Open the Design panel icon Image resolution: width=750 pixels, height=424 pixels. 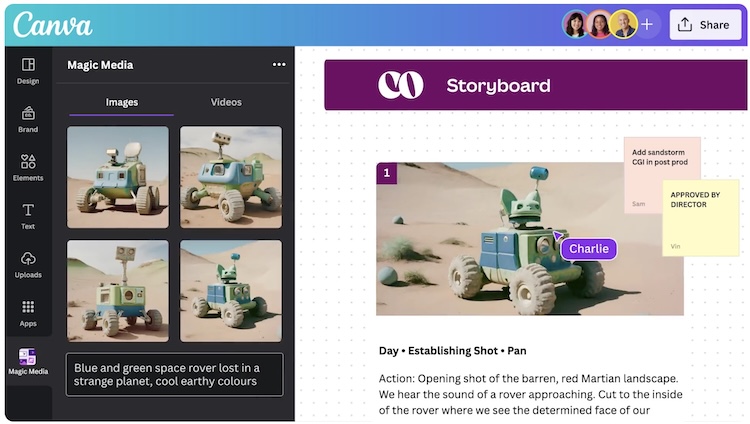(x=28, y=65)
